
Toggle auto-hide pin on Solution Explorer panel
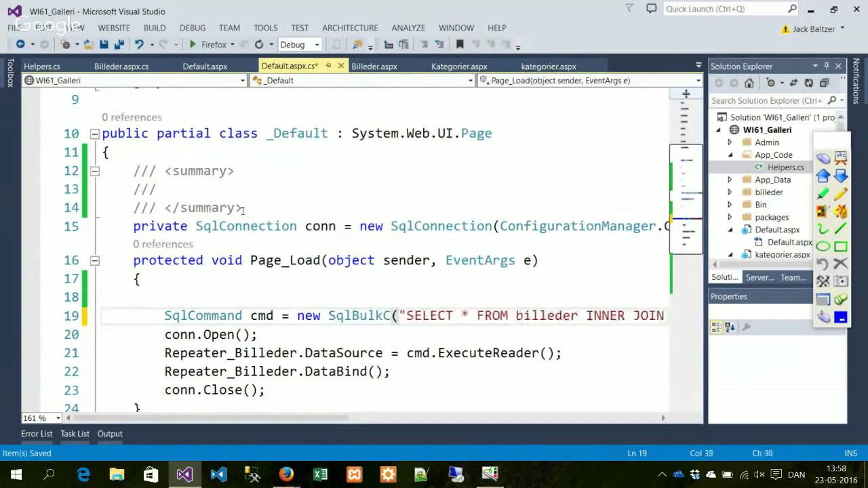[827, 66]
